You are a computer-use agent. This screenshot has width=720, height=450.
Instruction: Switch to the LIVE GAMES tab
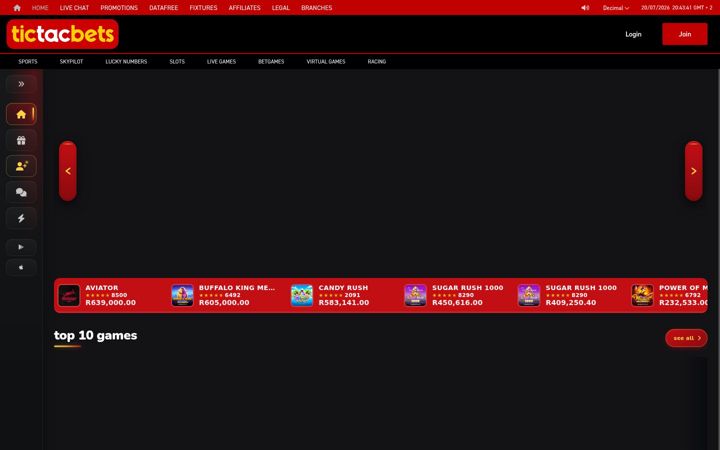click(221, 62)
